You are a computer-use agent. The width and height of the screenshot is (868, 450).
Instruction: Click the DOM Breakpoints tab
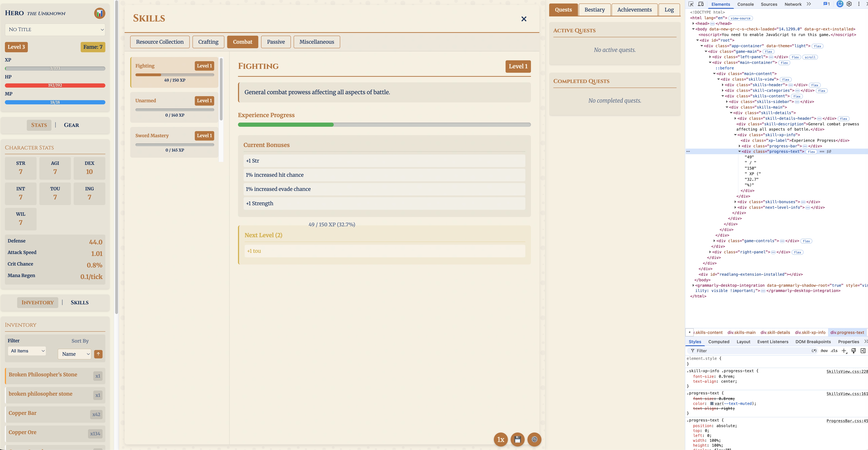[x=813, y=342]
